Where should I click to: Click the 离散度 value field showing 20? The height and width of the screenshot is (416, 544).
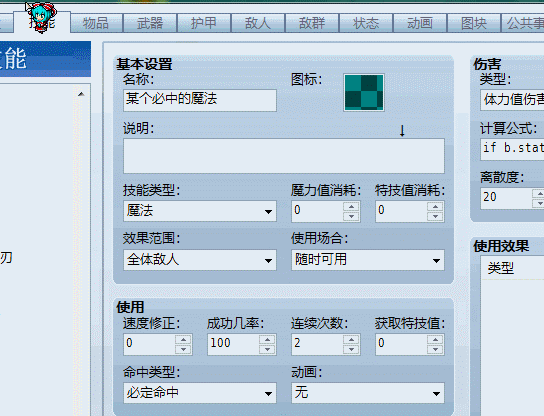tap(506, 198)
